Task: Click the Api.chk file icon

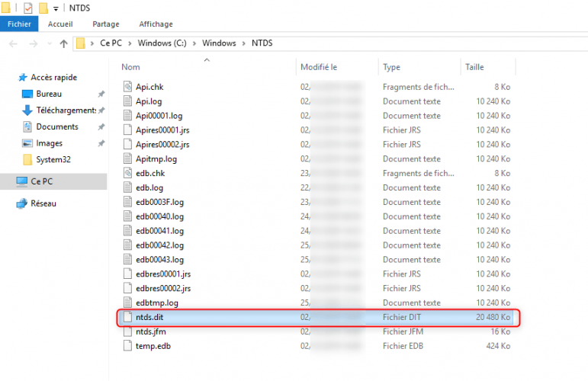Action: click(127, 87)
